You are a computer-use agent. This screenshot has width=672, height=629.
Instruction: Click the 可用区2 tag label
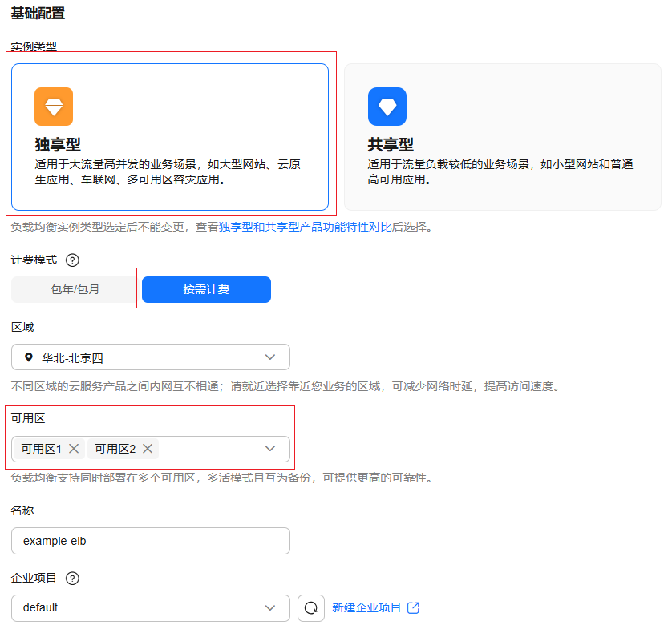coord(115,449)
